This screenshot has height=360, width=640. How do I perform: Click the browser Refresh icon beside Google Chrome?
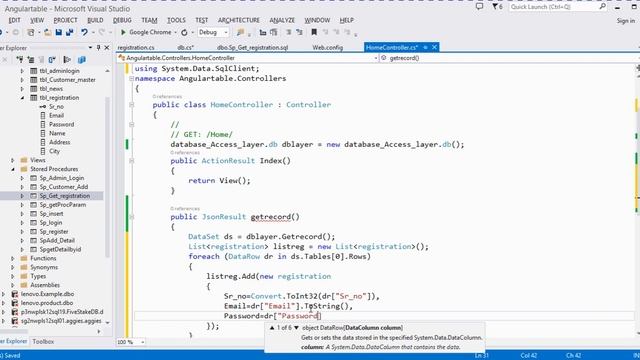(x=184, y=32)
